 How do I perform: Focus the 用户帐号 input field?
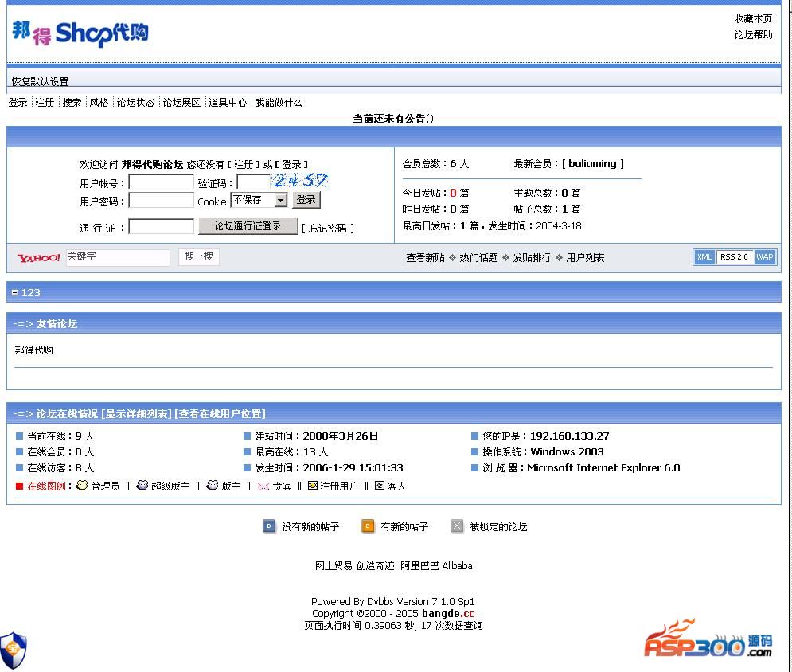(161, 182)
